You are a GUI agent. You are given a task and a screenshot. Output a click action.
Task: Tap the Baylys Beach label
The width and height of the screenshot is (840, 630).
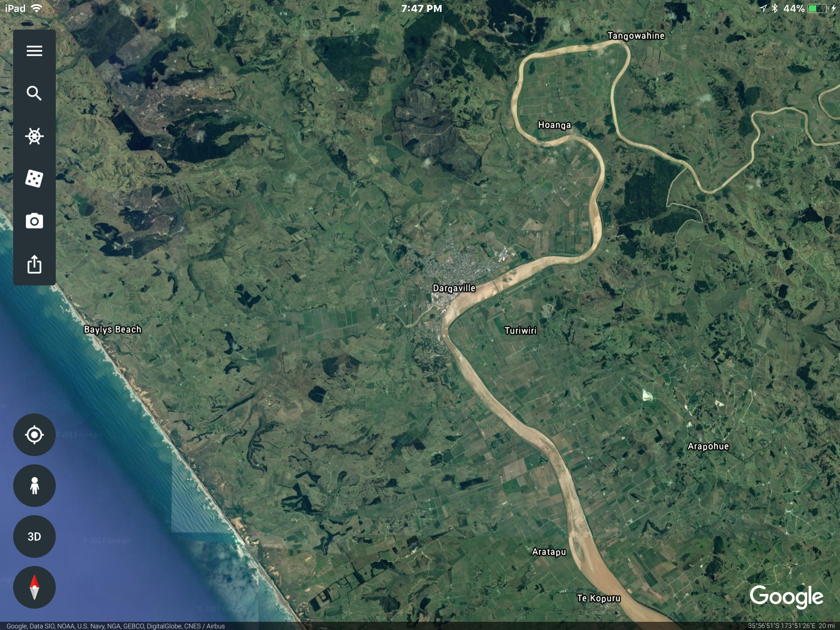coord(112,330)
